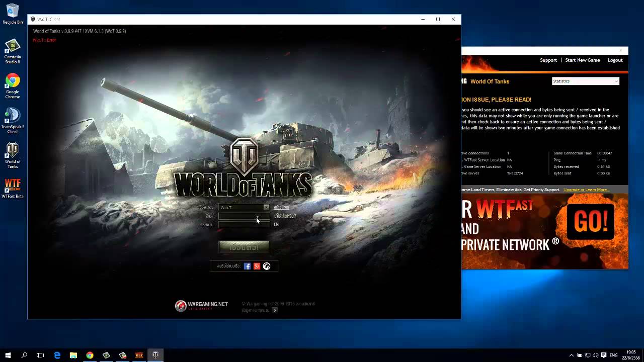Screen dimensions: 644x362
Task: Open Camtasia Studio 8 desktop icon
Action: click(x=13, y=52)
